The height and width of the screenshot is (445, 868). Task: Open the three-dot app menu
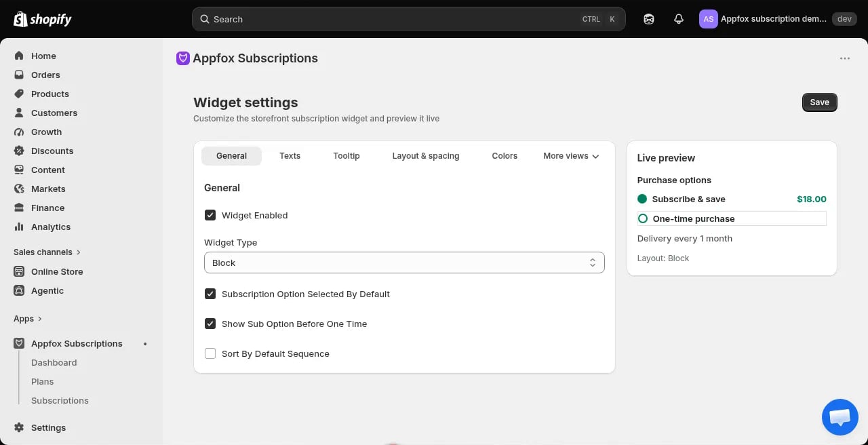pyautogui.click(x=845, y=58)
